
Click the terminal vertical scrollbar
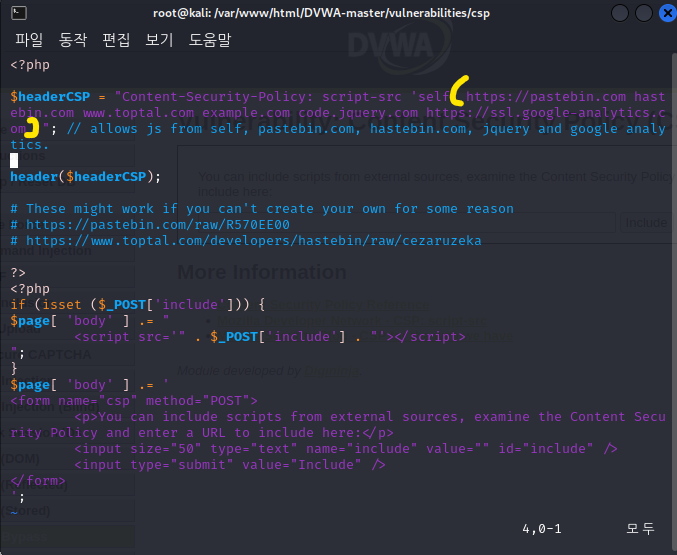point(674,302)
